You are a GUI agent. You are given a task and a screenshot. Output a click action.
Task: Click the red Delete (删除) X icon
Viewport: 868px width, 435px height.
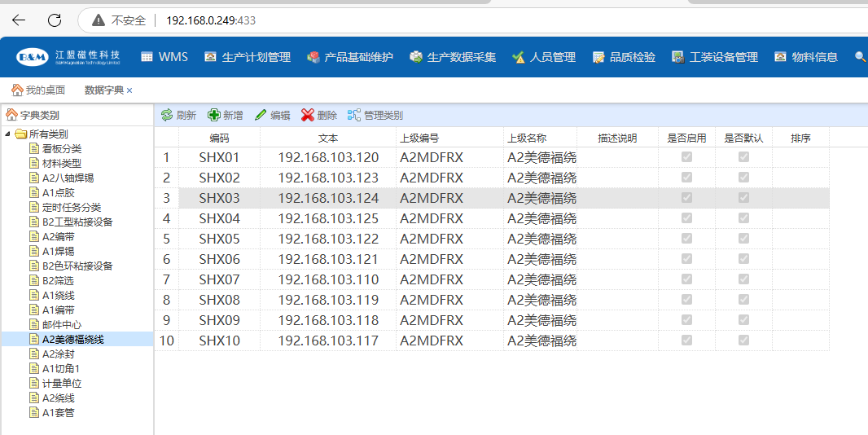point(308,116)
